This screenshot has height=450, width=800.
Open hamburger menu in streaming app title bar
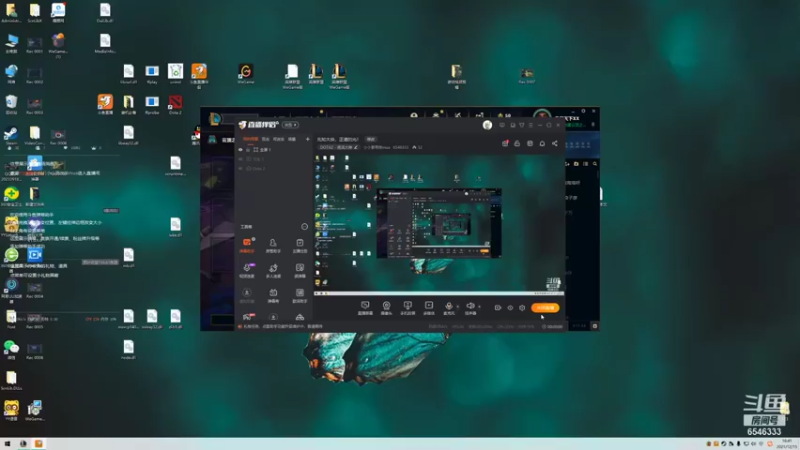pos(531,125)
